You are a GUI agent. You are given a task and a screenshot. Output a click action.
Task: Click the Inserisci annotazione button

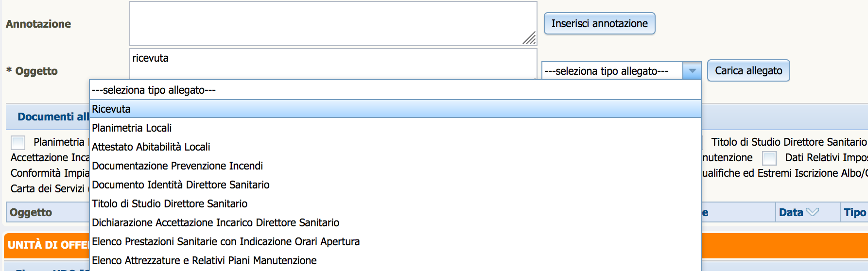tap(599, 23)
